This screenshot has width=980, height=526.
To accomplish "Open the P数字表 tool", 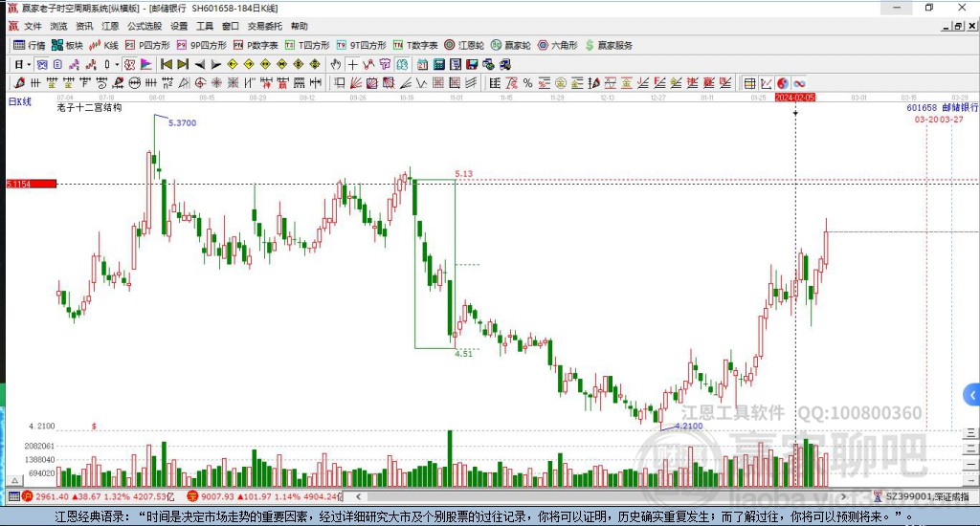I will coord(255,45).
